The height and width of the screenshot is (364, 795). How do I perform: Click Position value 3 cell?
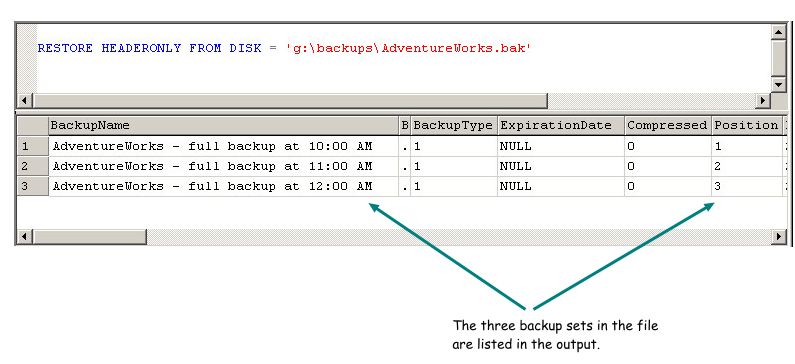click(746, 187)
